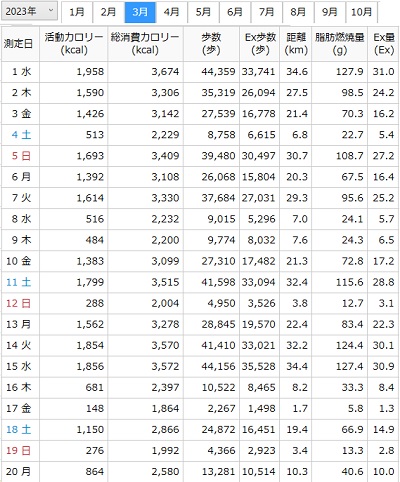Switch to the 5月 tab
Screen dimensions: 400x482
203,12
